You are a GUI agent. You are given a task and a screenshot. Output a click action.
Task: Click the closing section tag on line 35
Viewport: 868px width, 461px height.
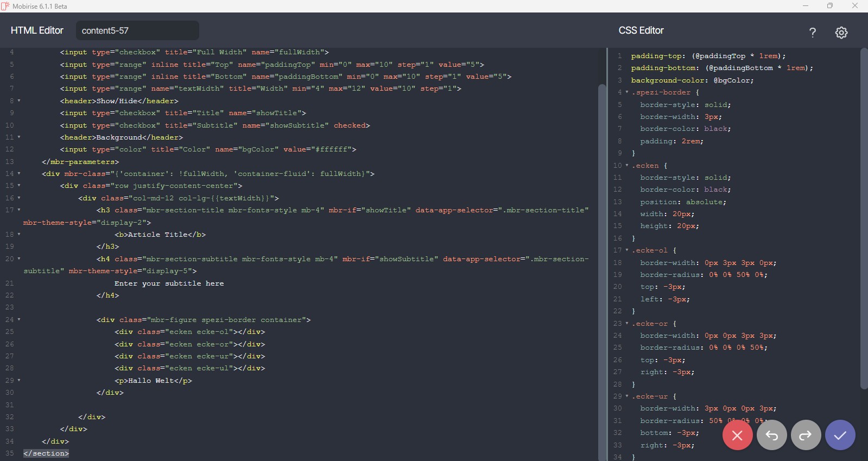46,453
